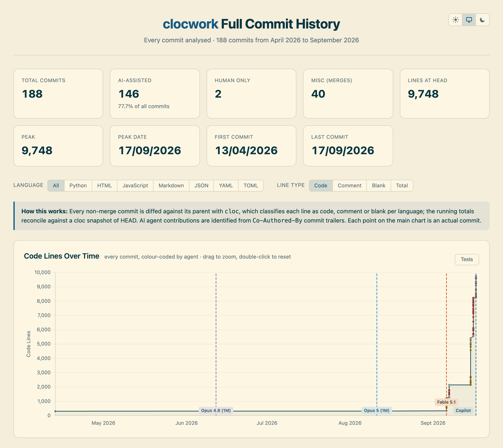This screenshot has width=503, height=448.
Task: Select Comment line type
Action: [349, 186]
